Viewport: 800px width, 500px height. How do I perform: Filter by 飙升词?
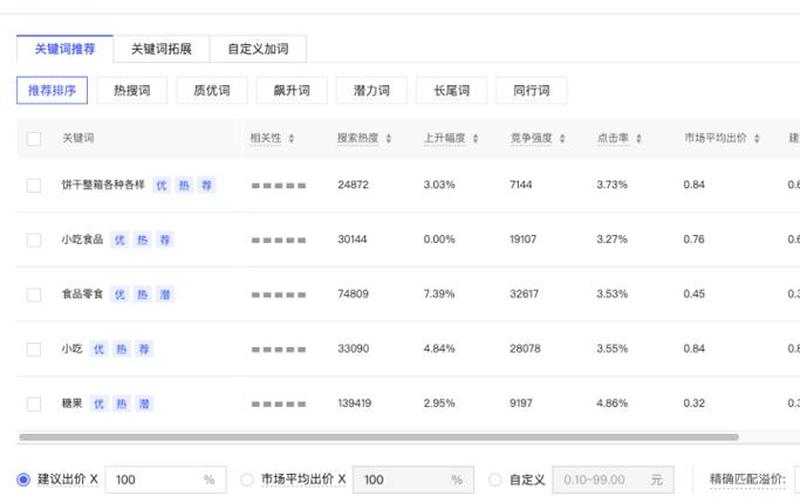coord(292,91)
